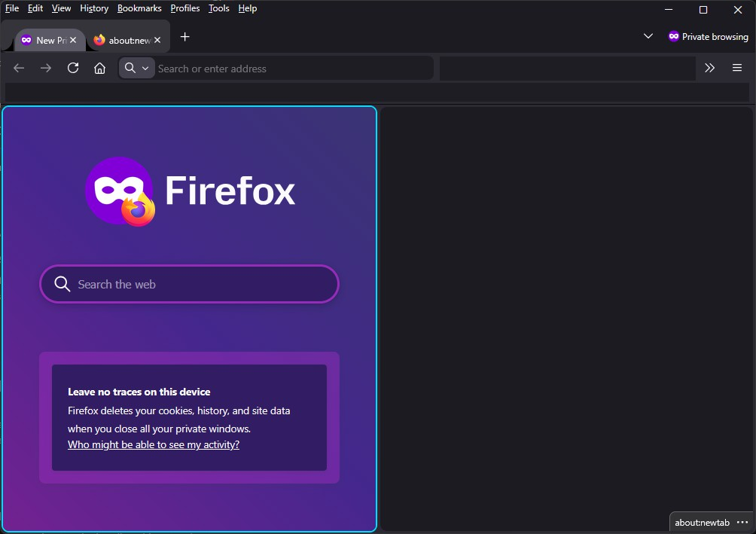Maximize the Firefox window
This screenshot has height=534, width=756.
pos(703,9)
